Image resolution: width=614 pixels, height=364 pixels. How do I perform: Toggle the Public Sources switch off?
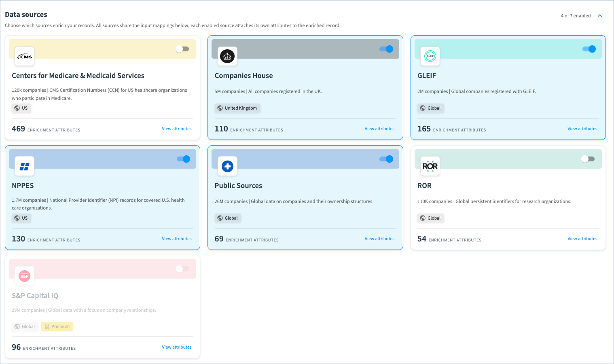pos(386,159)
